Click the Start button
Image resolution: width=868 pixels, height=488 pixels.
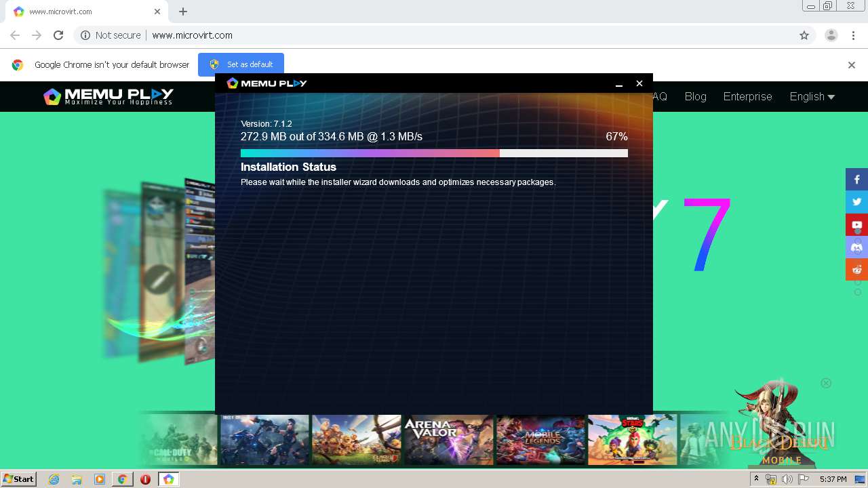18,479
